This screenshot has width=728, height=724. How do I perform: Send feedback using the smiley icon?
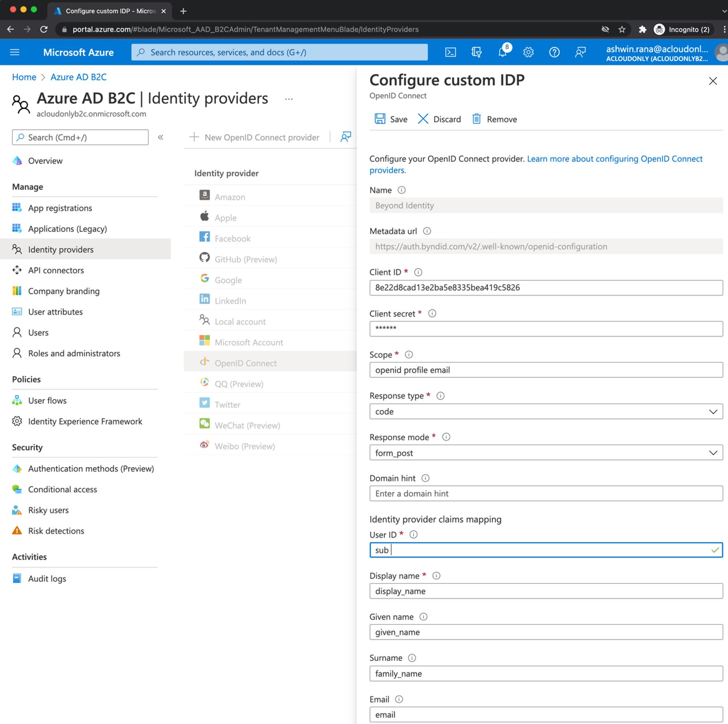tap(580, 52)
